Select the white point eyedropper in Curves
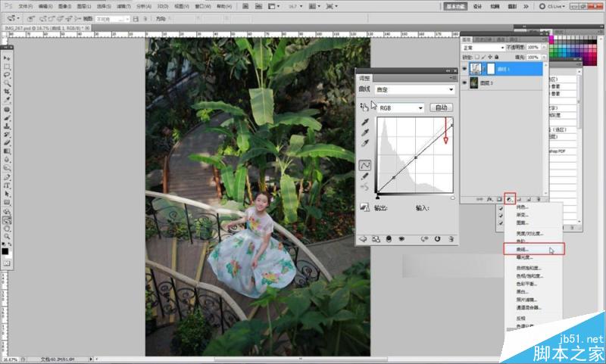This screenshot has width=606, height=364. point(365,143)
